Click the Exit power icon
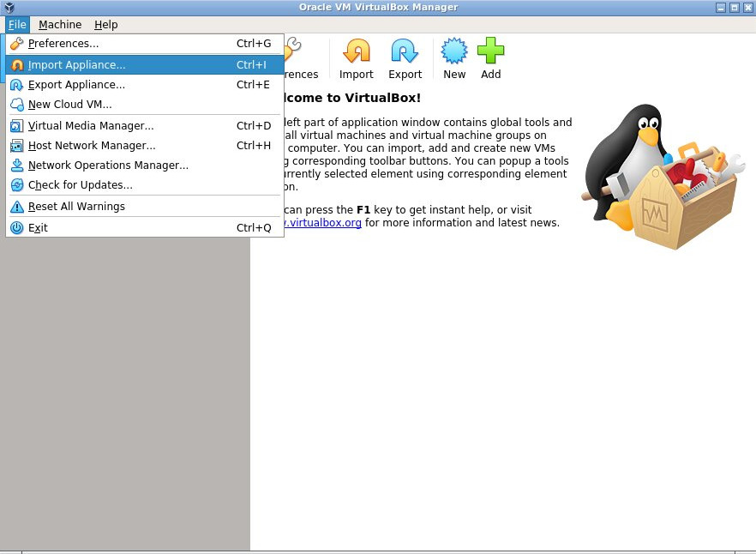This screenshot has height=554, width=756. pyautogui.click(x=17, y=228)
